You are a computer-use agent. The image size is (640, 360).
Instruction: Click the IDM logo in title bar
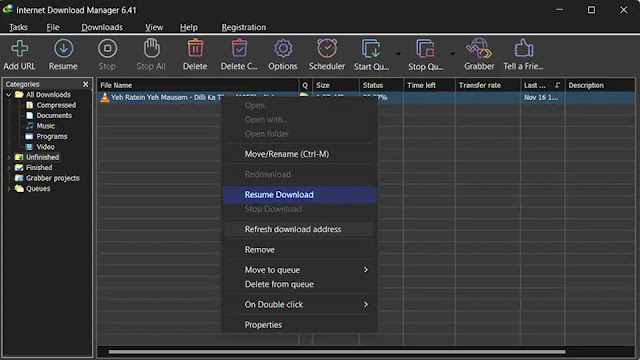click(8, 9)
